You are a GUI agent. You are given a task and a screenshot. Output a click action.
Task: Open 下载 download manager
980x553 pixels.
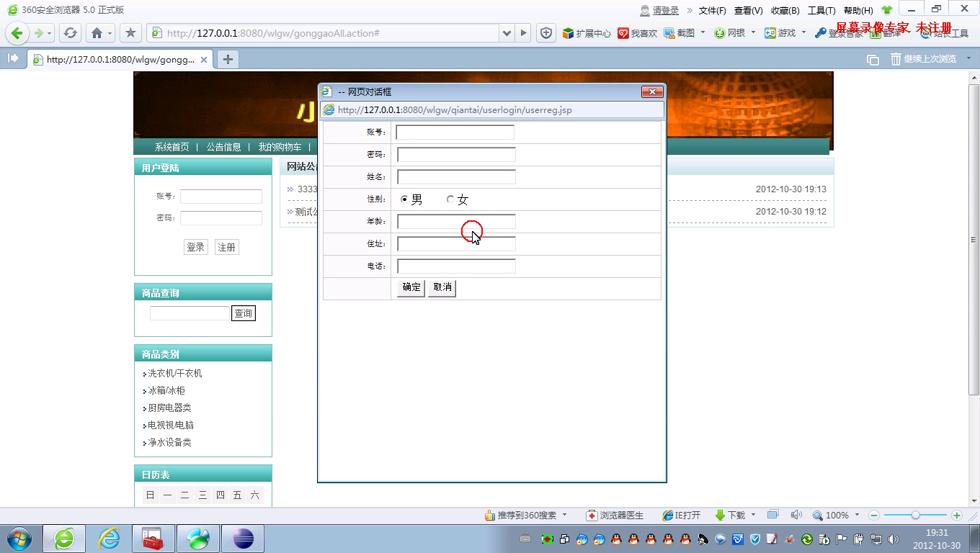[730, 516]
